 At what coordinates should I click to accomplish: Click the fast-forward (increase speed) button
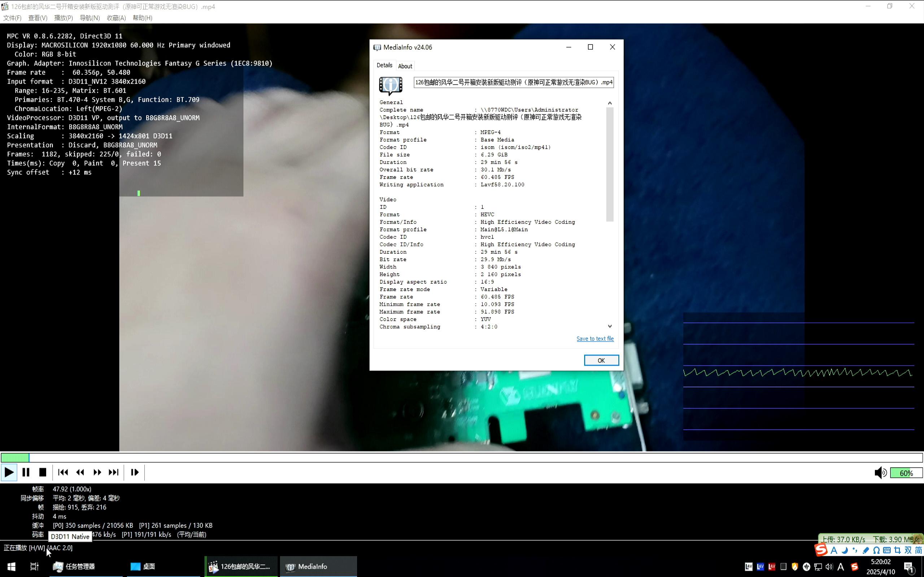click(x=97, y=472)
